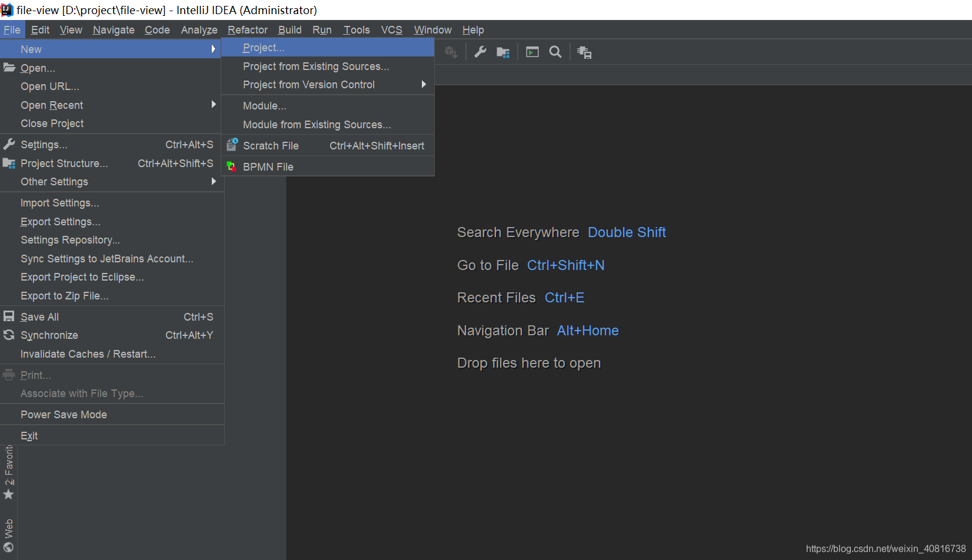
Task: Click the Scratch File icon in the submenu
Action: point(231,145)
